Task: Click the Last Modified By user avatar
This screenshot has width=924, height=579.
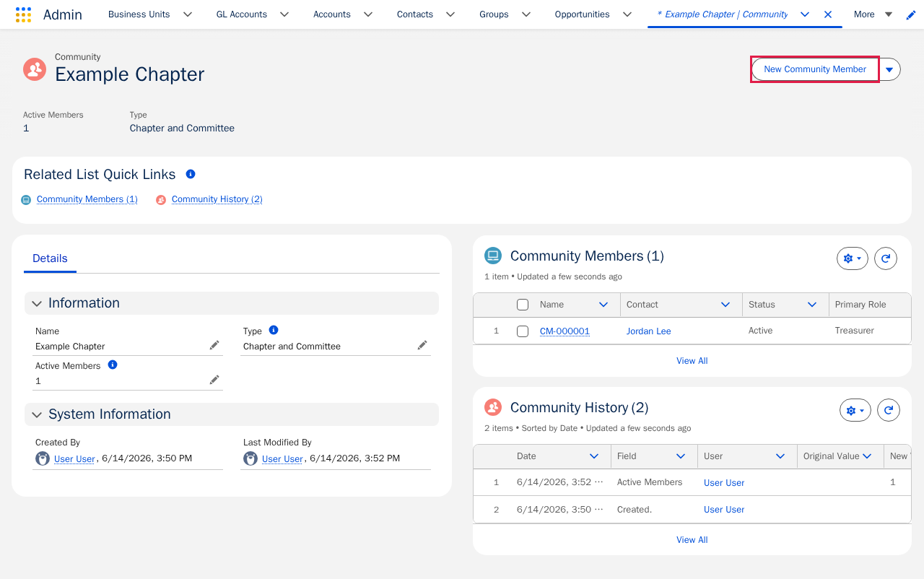Action: click(250, 458)
